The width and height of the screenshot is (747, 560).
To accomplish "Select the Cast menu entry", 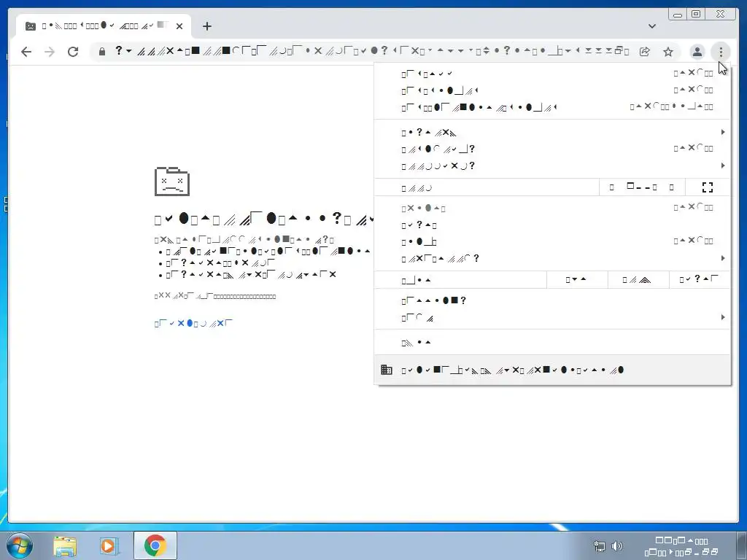I will tap(552, 225).
